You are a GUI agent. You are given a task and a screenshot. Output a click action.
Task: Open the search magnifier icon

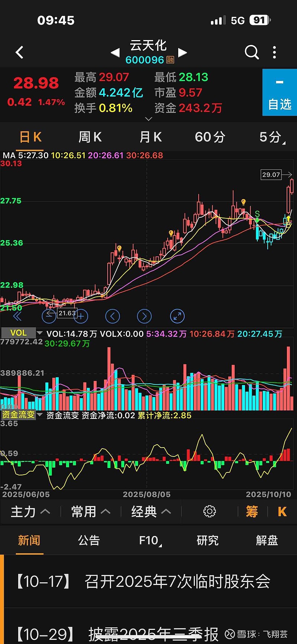252,52
